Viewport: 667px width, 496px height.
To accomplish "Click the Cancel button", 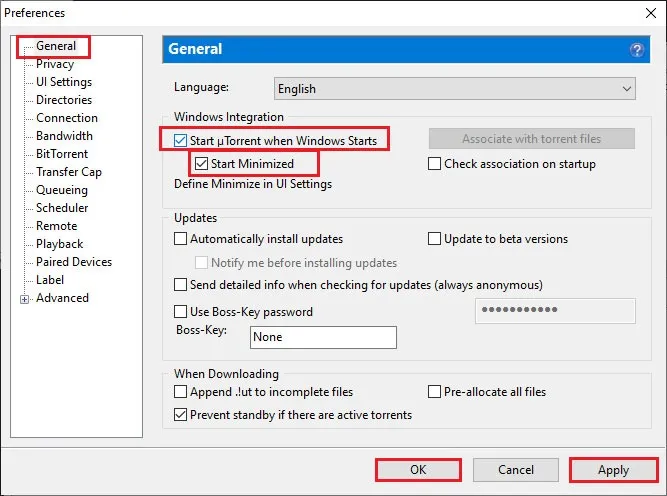I will pyautogui.click(x=516, y=470).
